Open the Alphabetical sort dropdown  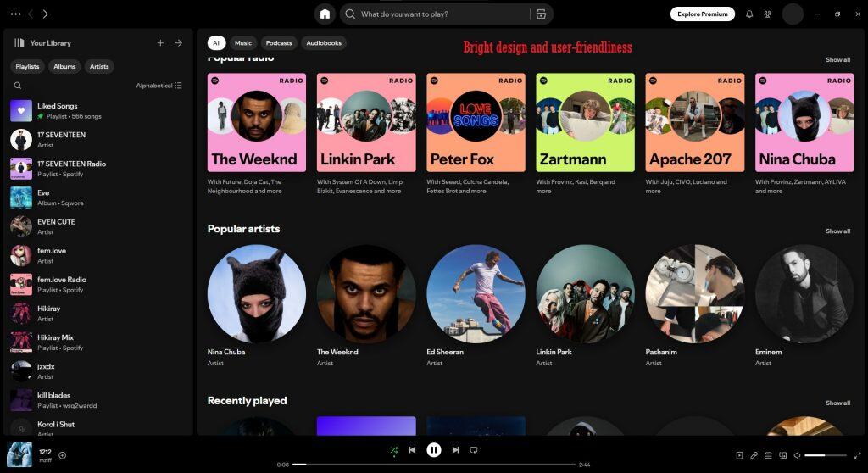click(159, 86)
